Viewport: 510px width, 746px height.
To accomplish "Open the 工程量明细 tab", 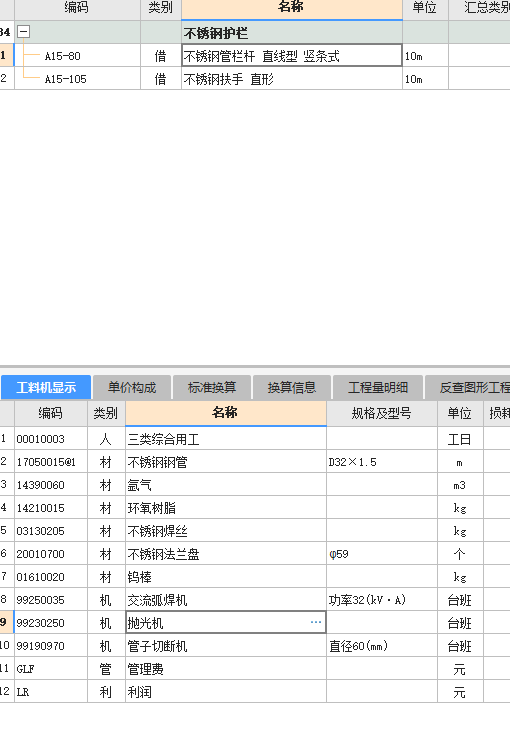I will 378,388.
